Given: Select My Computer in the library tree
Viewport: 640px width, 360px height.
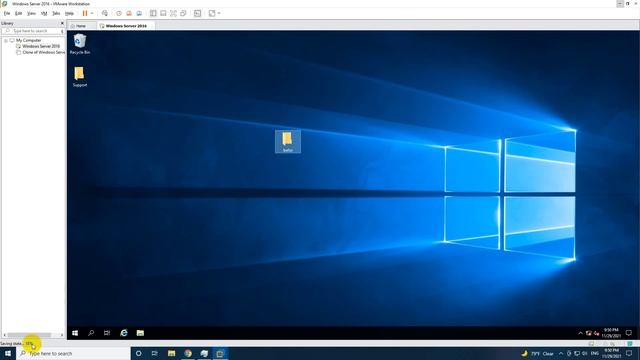Looking at the screenshot, I should point(29,40).
